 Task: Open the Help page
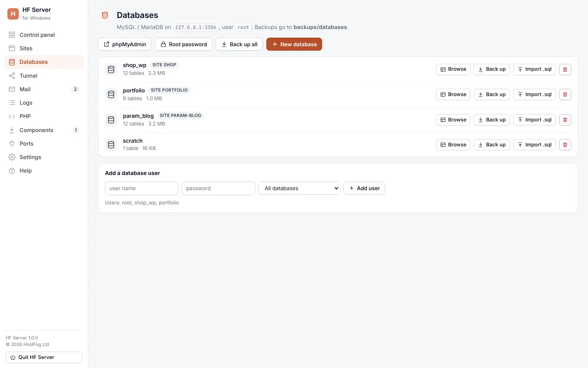(44, 171)
